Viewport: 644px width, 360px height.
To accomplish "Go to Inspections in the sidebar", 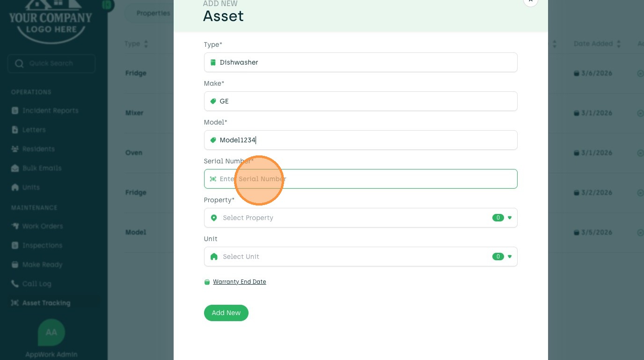I will pos(42,245).
